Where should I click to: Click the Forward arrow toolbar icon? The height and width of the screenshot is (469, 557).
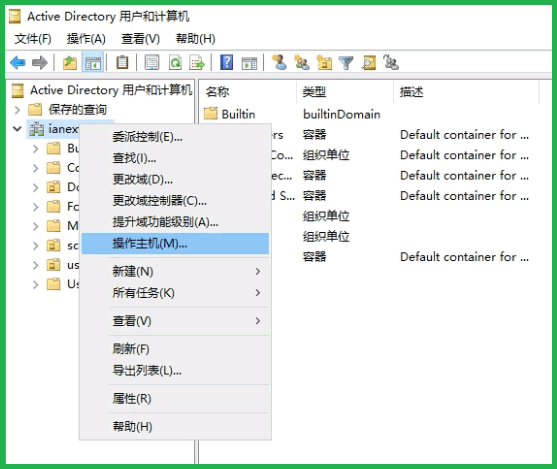[x=39, y=63]
